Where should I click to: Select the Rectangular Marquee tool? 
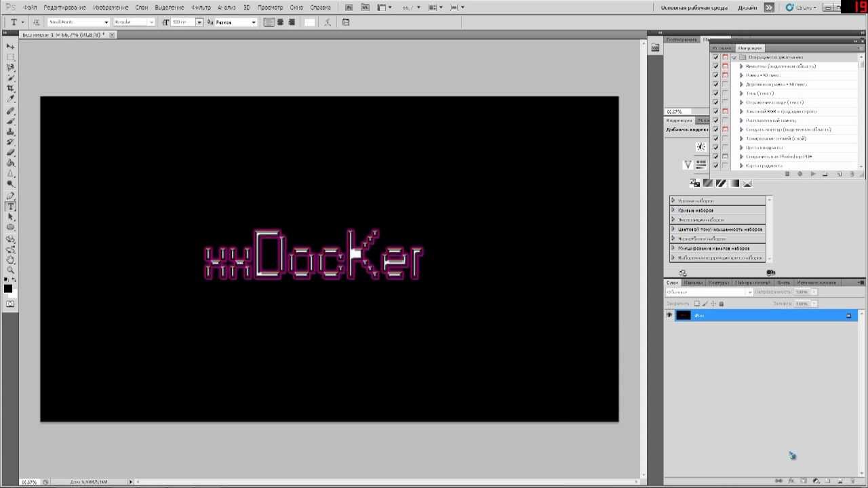10,57
